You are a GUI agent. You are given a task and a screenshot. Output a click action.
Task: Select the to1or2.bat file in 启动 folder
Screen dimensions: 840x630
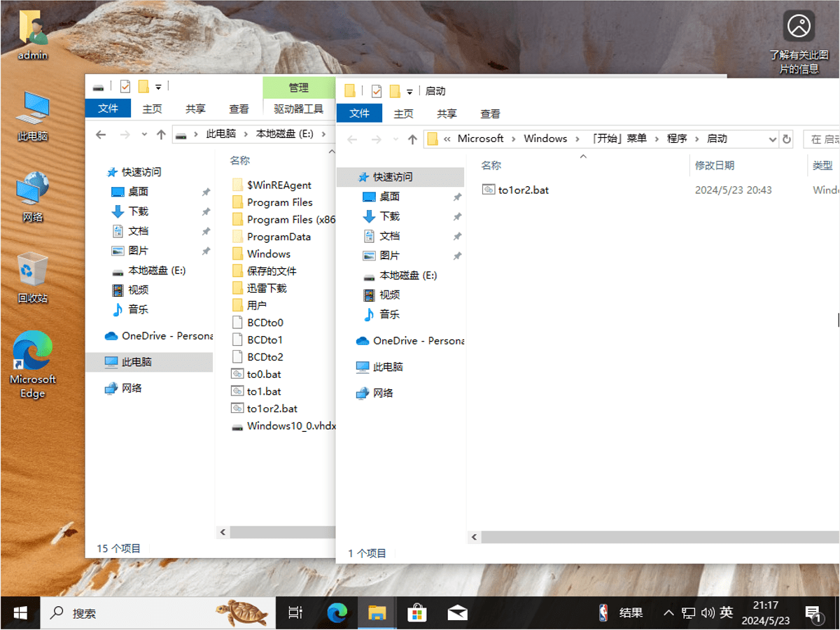click(x=523, y=190)
